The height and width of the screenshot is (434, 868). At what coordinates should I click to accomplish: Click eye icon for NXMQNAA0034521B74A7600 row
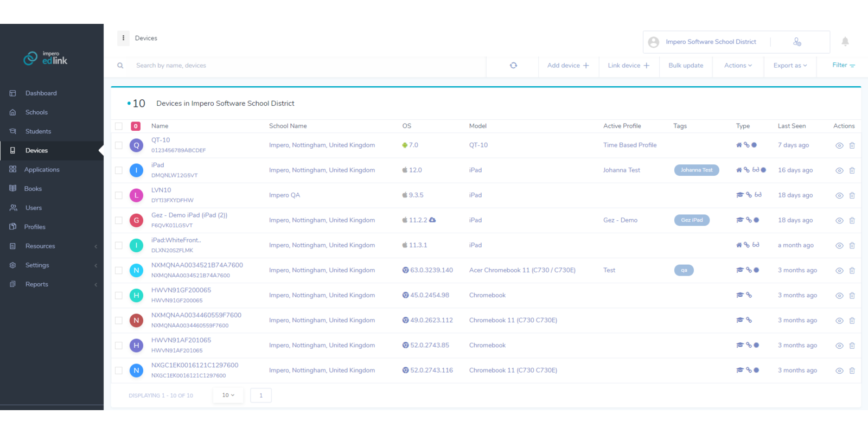coord(839,271)
